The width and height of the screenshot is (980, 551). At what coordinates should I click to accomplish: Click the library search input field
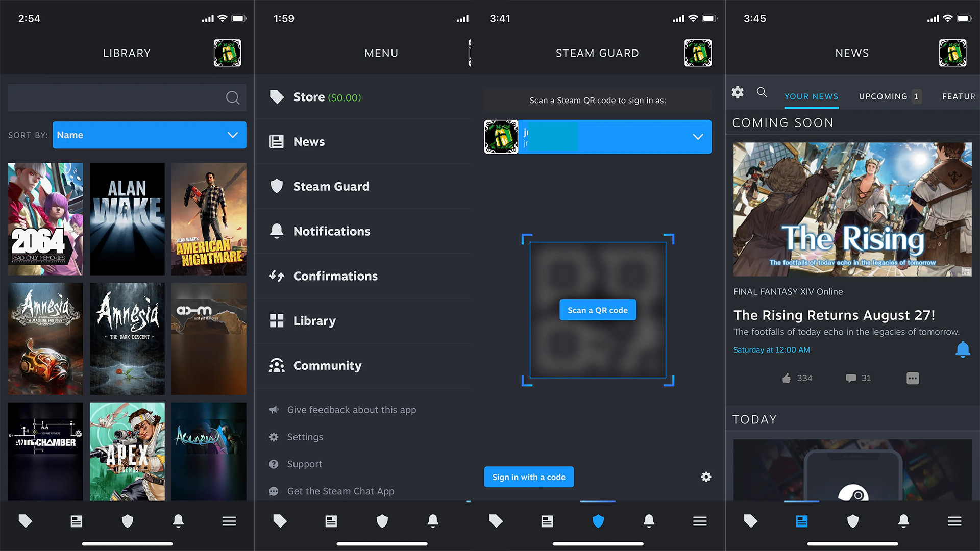[x=127, y=98]
